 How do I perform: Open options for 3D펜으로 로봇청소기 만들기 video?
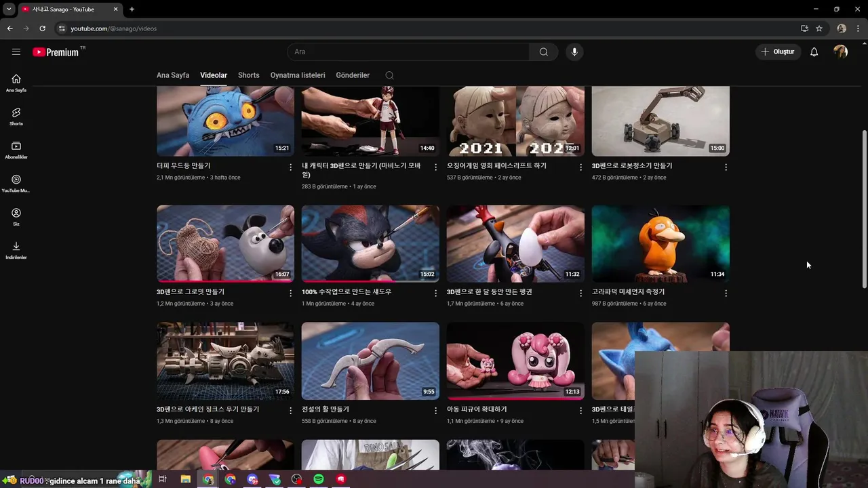point(726,167)
